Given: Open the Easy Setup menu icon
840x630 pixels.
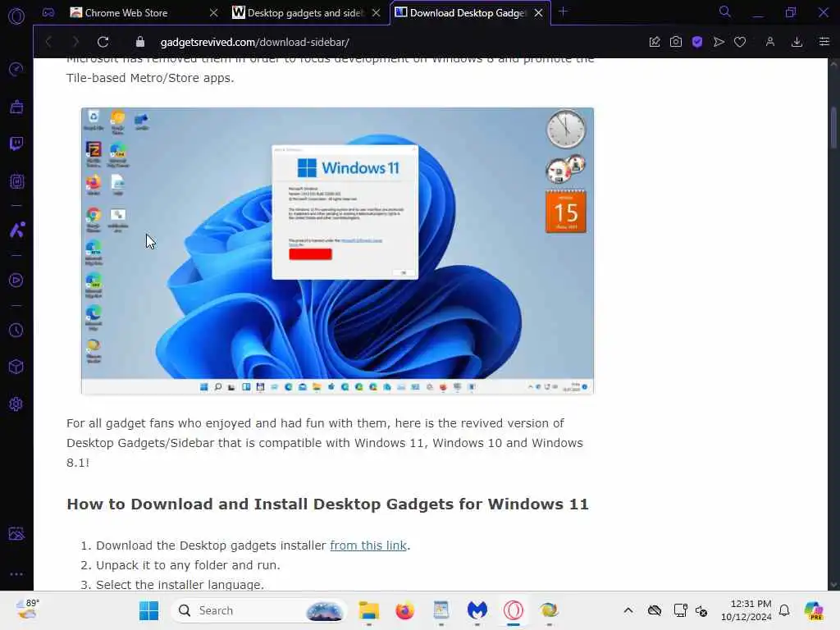Looking at the screenshot, I should click(x=824, y=42).
